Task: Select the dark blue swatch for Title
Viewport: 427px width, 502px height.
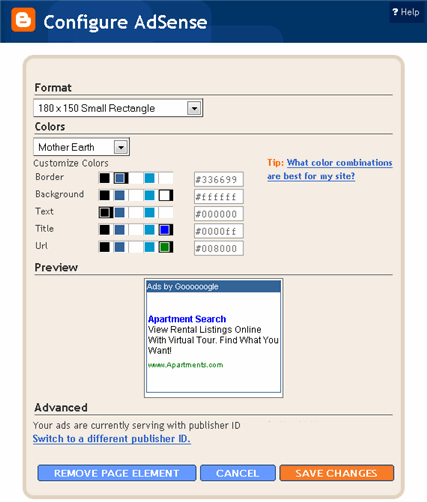Action: 119,230
